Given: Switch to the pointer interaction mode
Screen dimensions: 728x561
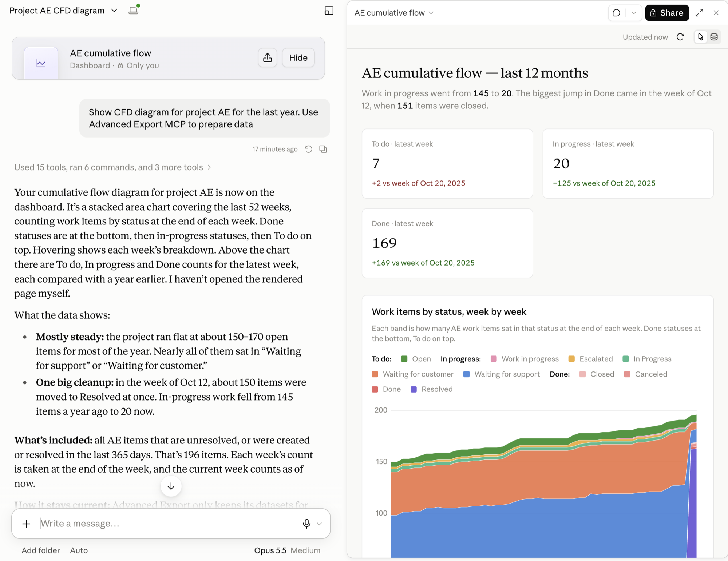Looking at the screenshot, I should [x=700, y=37].
